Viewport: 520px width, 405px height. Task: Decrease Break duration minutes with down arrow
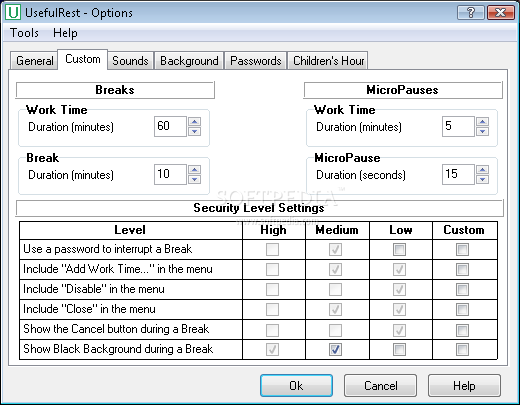point(195,179)
